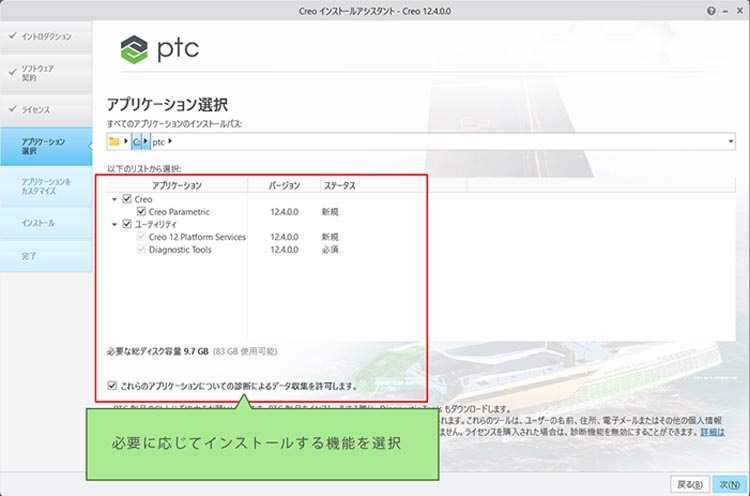Open the 詳細は link
Viewport: 750px width, 496px height.
712,432
